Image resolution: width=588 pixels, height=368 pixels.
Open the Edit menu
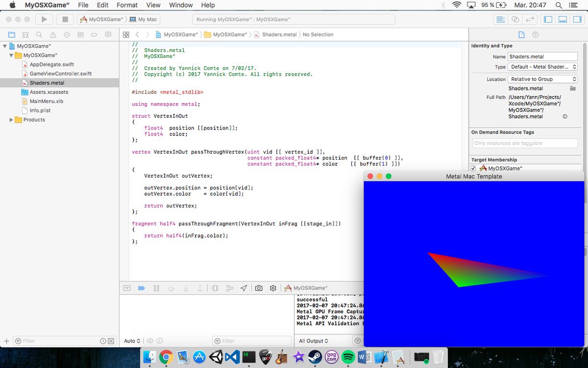[x=102, y=5]
